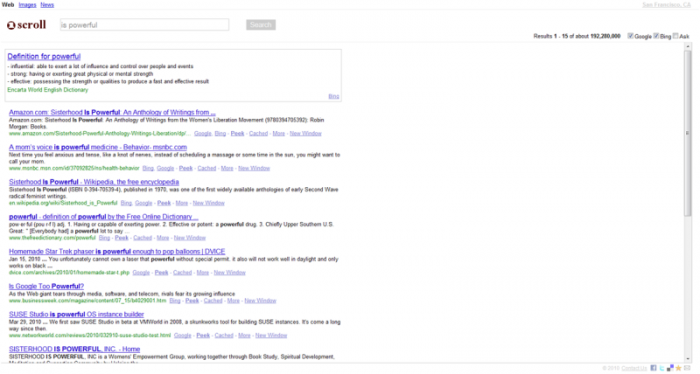Switch to the Images tab
This screenshot has width=700, height=374.
(x=27, y=5)
